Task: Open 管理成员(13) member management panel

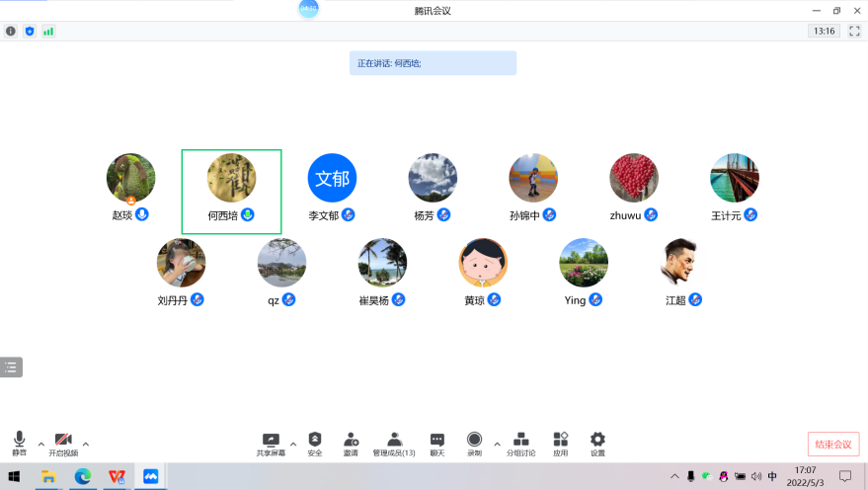Action: point(394,443)
